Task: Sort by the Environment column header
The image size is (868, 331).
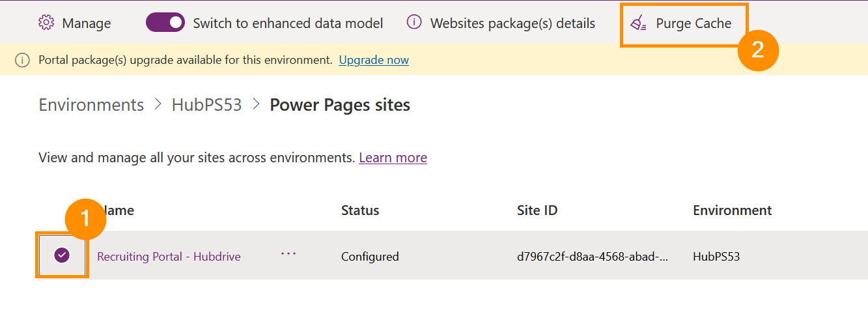Action: pos(732,210)
